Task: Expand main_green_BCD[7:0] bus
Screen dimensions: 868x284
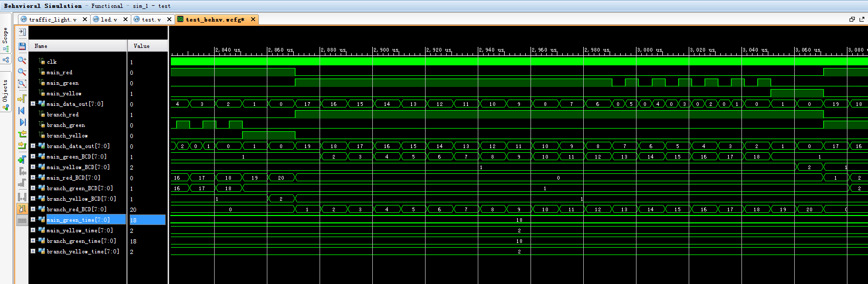Action: (33, 156)
